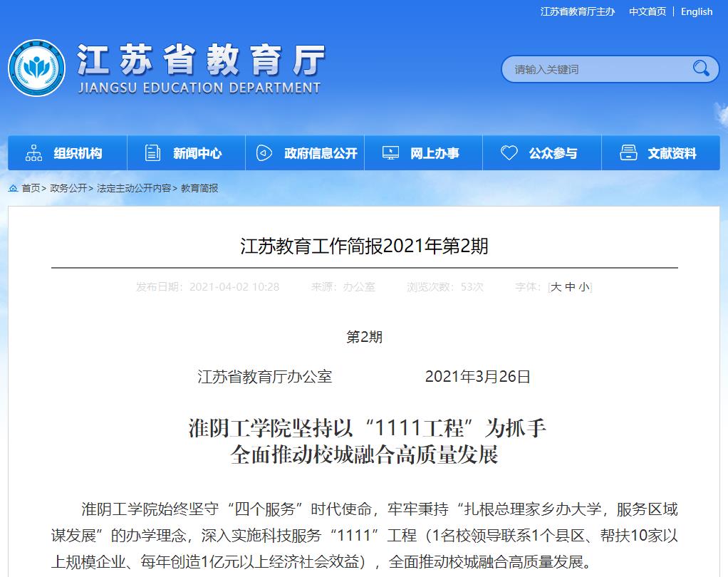Click the 政府信息公开 icon
Viewport: 728px width, 577px height.
[x=264, y=153]
